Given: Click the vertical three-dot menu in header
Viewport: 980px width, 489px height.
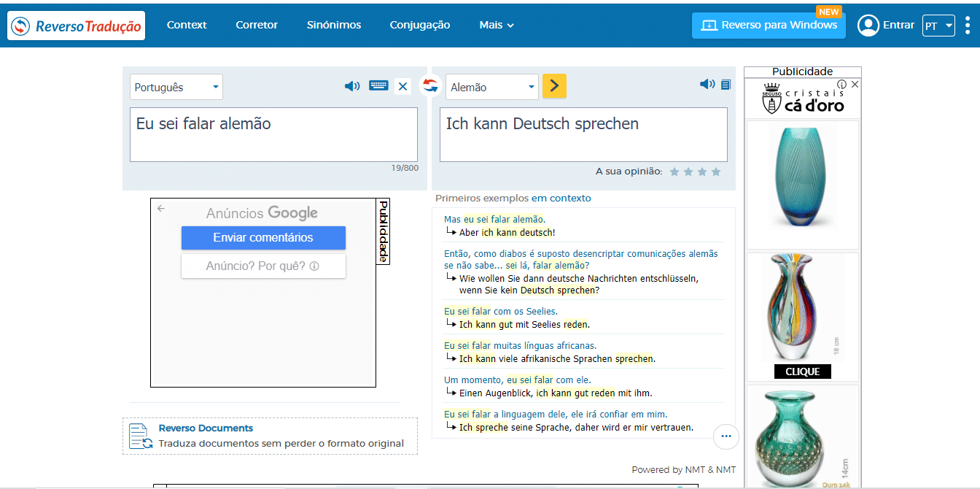Looking at the screenshot, I should point(968,26).
